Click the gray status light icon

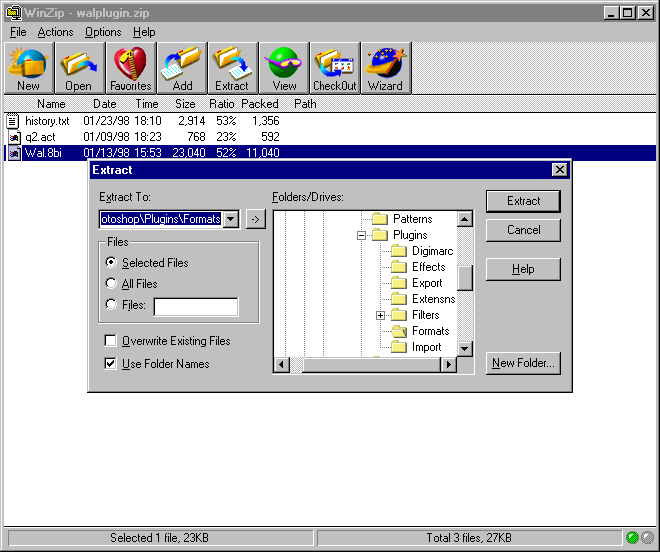coord(647,538)
